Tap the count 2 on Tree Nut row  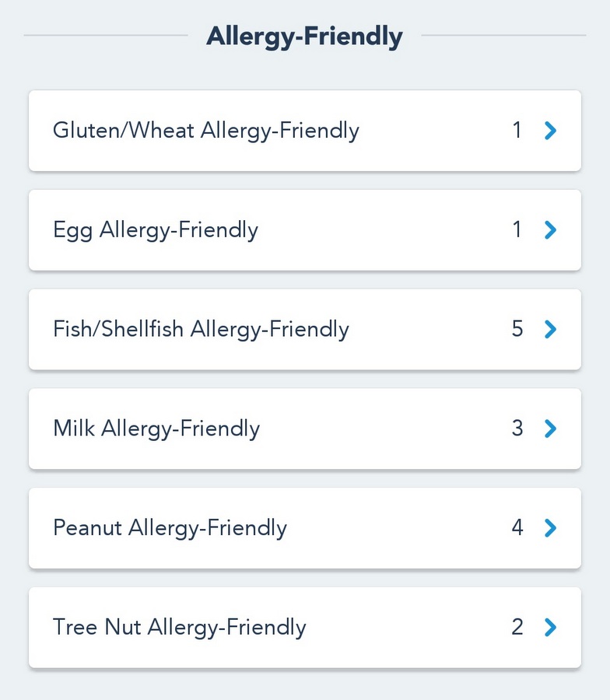click(517, 628)
